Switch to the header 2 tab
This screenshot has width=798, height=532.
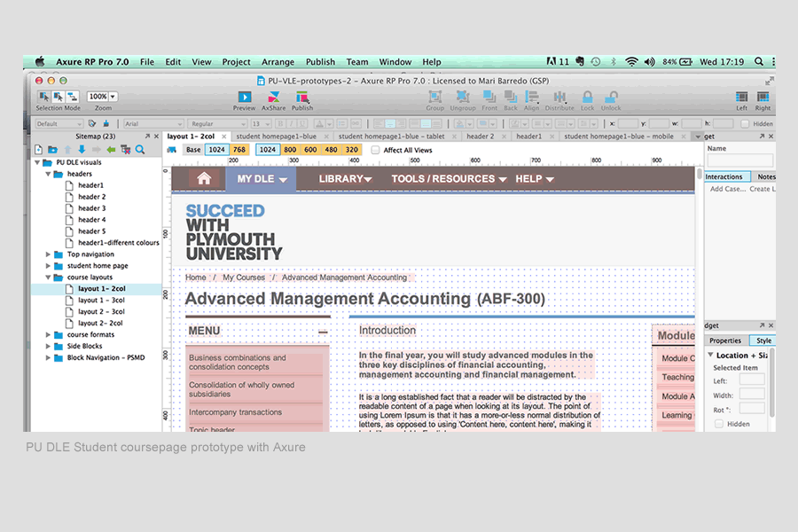(480, 137)
